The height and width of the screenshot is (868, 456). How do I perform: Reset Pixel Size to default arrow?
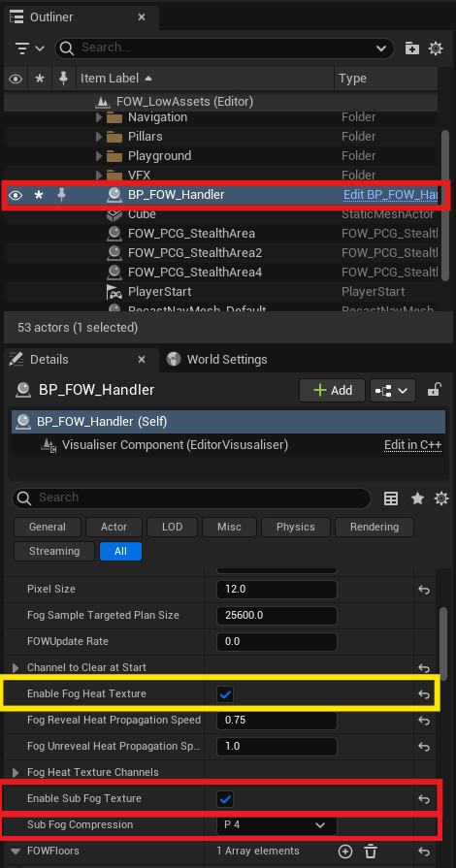tap(424, 590)
